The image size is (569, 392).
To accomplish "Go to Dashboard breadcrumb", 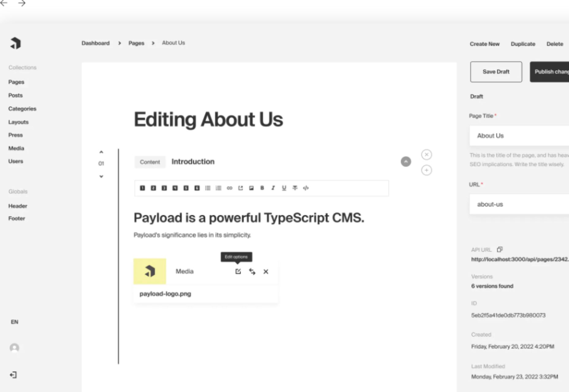I will click(96, 43).
